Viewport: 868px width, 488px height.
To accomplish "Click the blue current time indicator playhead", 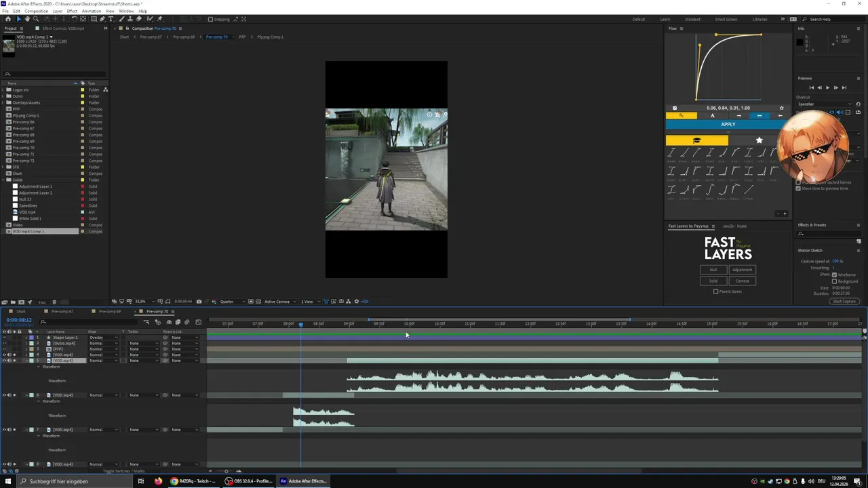I will click(x=300, y=325).
